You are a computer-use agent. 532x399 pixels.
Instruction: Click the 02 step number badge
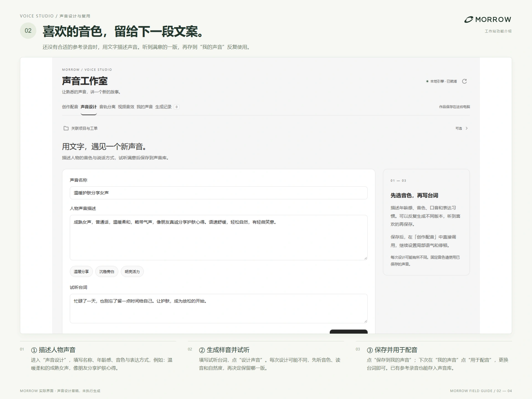pos(28,31)
